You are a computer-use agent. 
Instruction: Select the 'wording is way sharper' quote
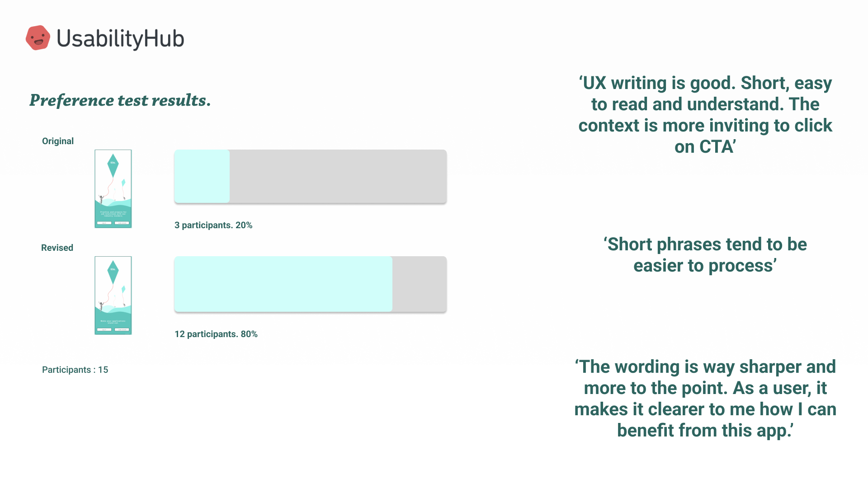click(x=705, y=399)
